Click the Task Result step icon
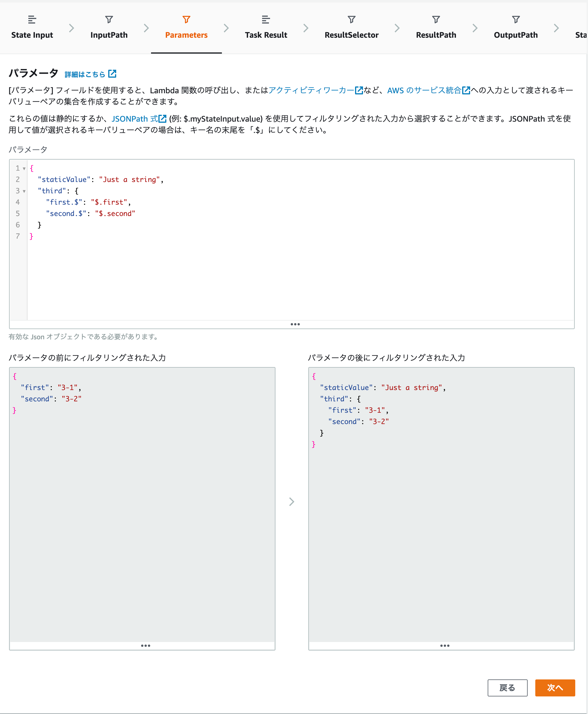 [266, 20]
